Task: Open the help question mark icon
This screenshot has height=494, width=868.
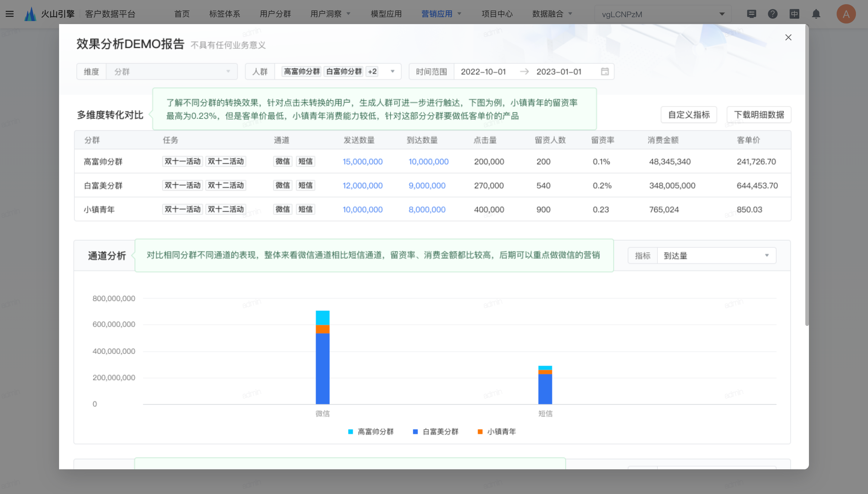Action: pos(773,14)
